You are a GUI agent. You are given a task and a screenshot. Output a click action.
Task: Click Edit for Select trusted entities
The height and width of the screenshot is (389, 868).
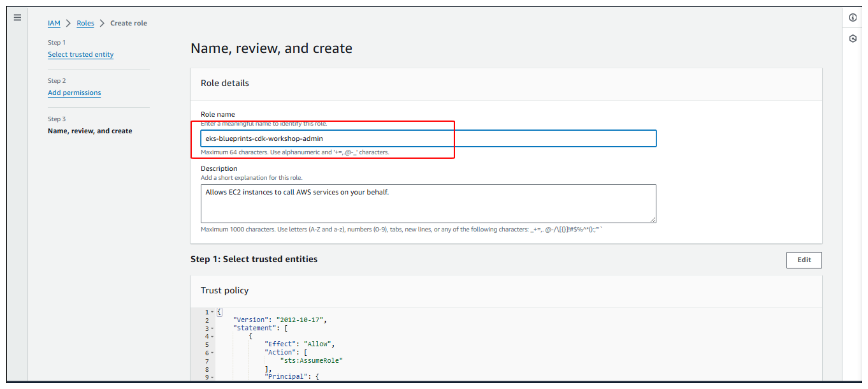pos(804,260)
